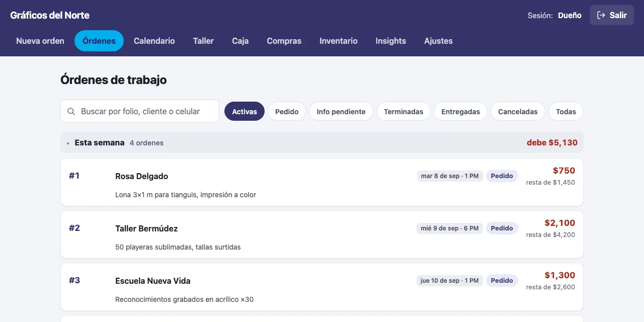Viewport: 644px width, 322px height.
Task: Show Entregadas orders
Action: pos(460,111)
